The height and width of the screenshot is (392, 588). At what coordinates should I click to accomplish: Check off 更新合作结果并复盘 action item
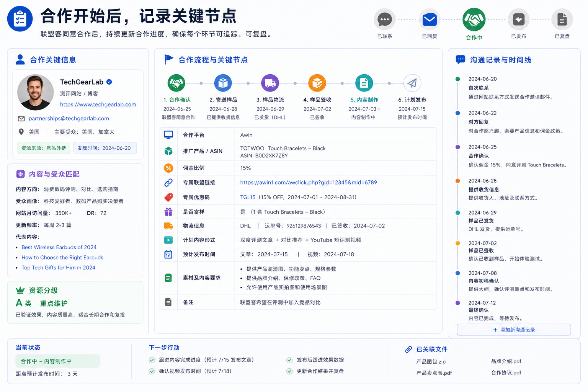click(x=289, y=371)
